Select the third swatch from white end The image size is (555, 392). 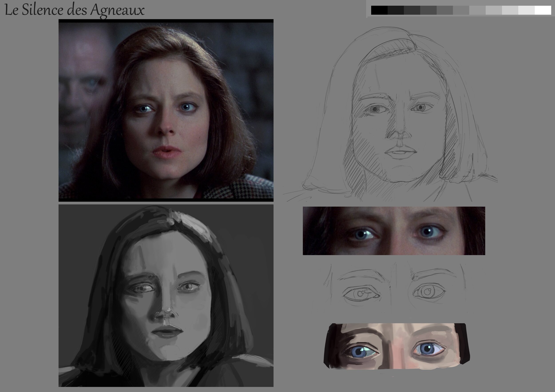(510, 10)
